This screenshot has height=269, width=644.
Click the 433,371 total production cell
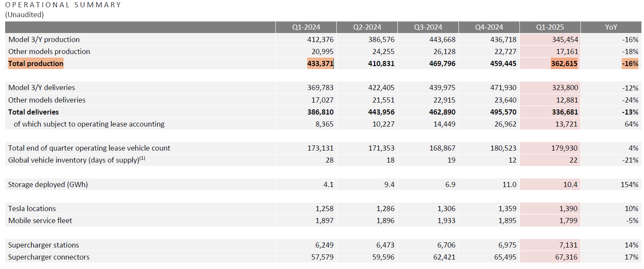320,63
